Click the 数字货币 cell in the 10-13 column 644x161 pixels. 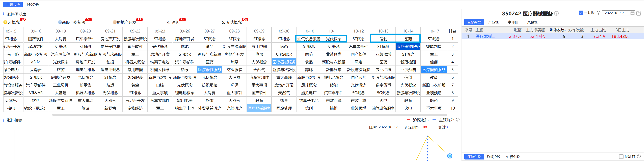(383, 85)
